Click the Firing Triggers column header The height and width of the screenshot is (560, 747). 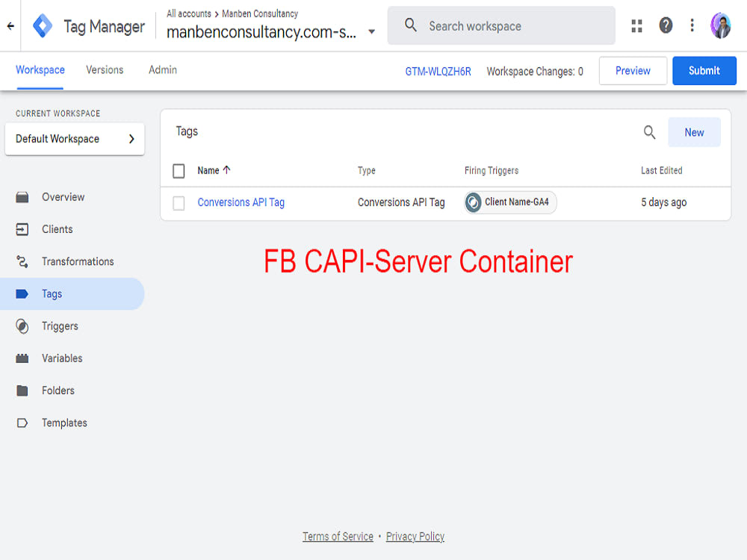point(492,170)
